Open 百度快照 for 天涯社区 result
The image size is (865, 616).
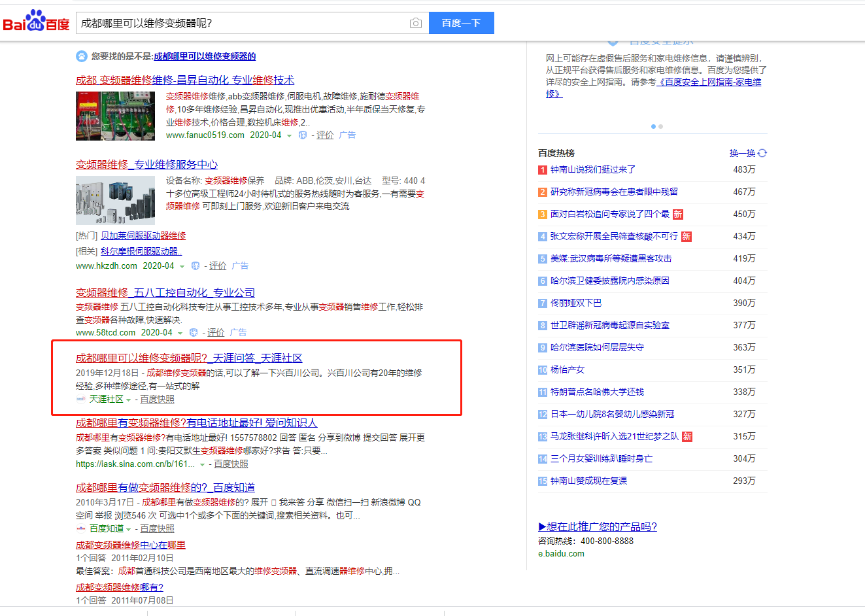point(157,399)
